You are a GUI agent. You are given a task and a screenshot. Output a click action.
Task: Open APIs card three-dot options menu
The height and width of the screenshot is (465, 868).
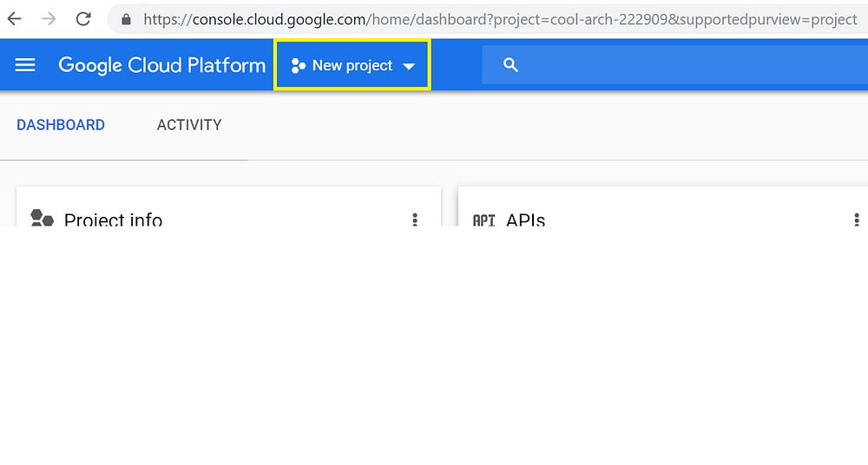[856, 219]
